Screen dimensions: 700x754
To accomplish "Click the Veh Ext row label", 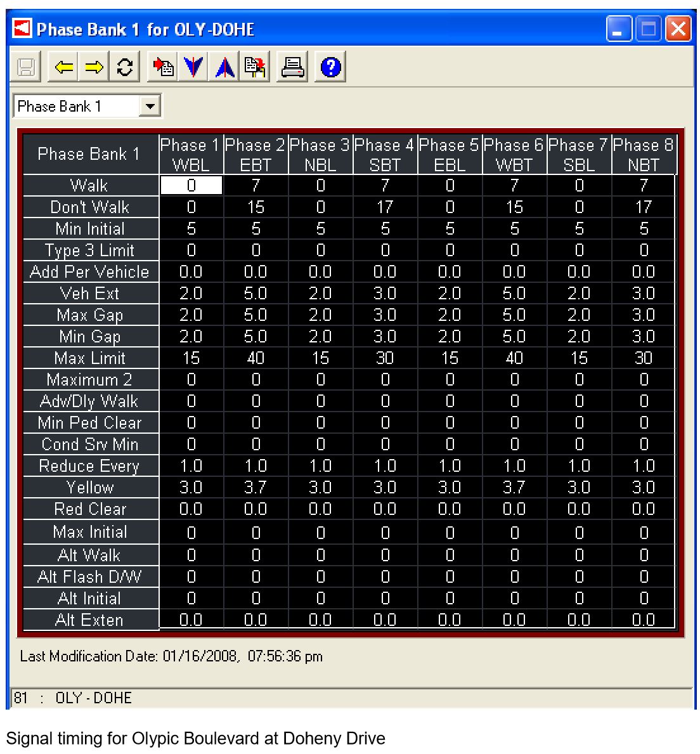I will [x=91, y=294].
